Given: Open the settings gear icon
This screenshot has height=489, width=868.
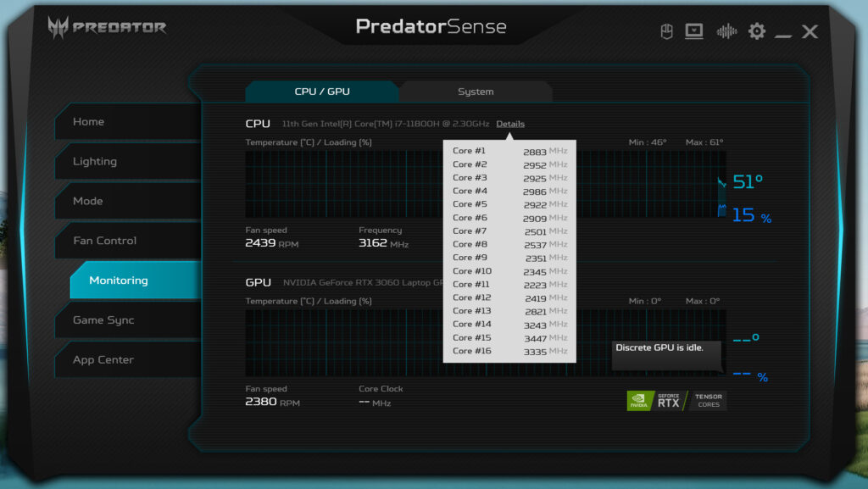Looking at the screenshot, I should tap(757, 31).
